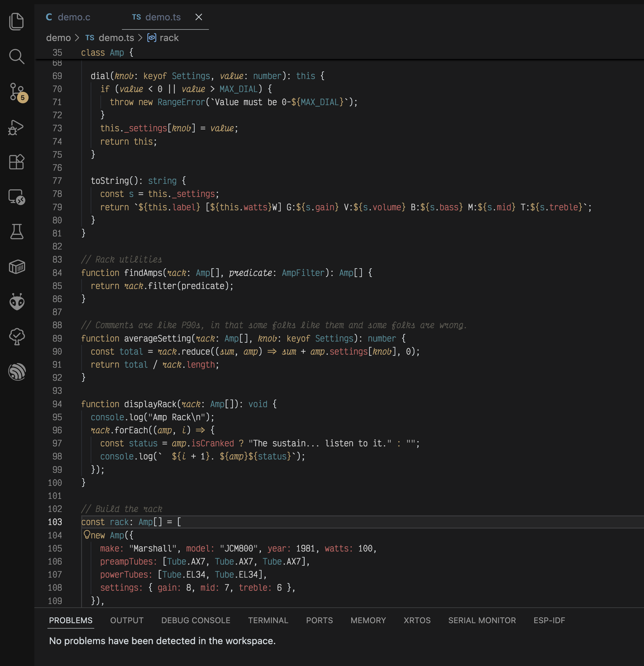Open the SERIAL MONITOR panel

pos(482,620)
